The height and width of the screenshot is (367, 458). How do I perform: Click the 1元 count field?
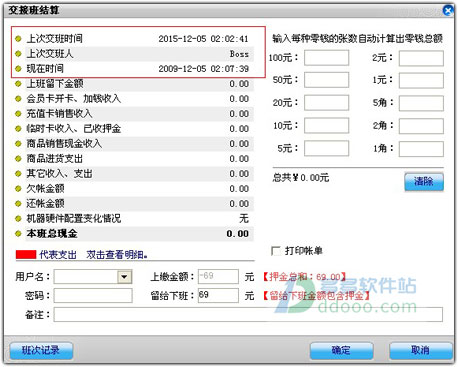(x=421, y=81)
